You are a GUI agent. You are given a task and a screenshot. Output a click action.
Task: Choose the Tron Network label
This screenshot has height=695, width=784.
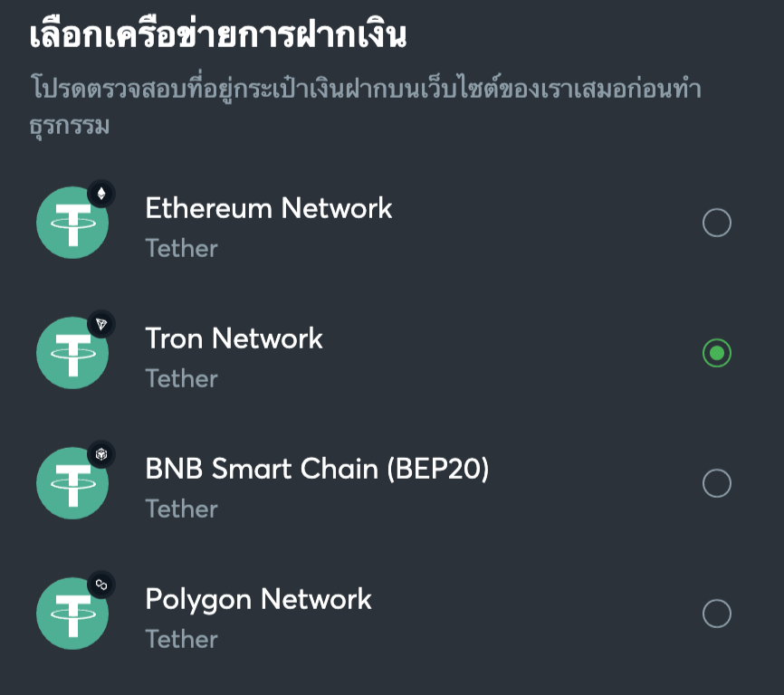[x=234, y=338]
